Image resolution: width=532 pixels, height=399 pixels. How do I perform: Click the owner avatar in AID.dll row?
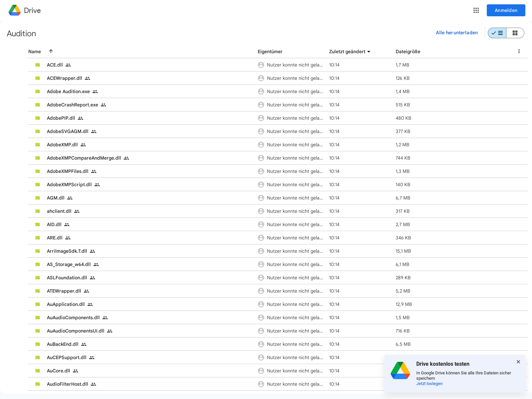click(x=261, y=224)
